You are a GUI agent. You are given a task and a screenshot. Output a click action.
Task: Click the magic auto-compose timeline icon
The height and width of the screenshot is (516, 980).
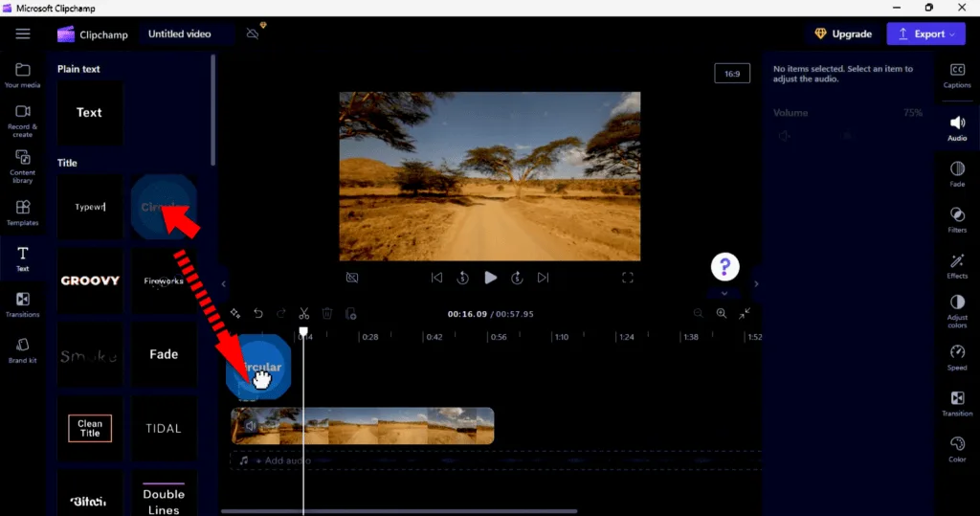click(x=235, y=313)
